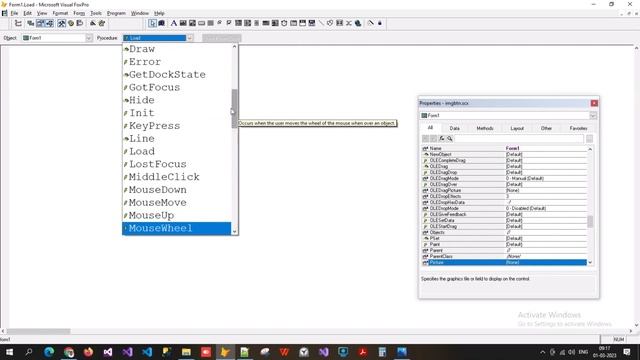The width and height of the screenshot is (640, 360).
Task: Switch to the Data tab in Properties
Action: pos(454,128)
